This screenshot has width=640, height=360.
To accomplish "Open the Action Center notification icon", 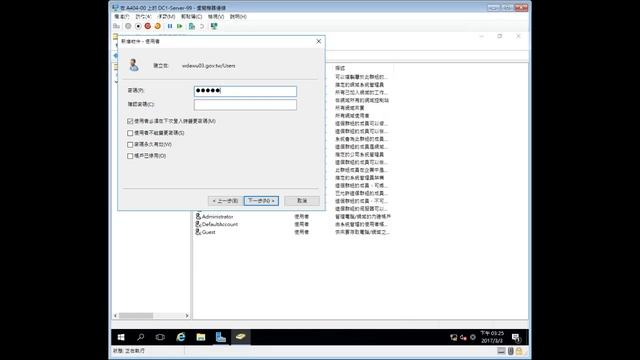I will [x=516, y=338].
